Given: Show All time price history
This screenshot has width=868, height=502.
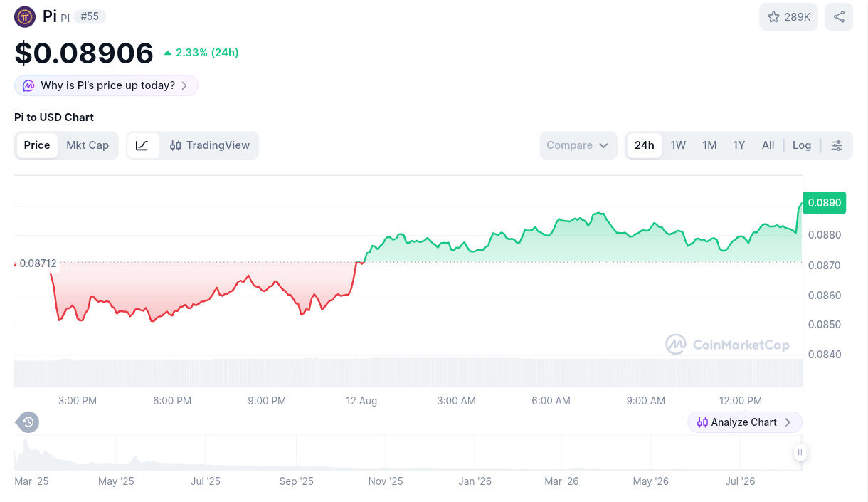Looking at the screenshot, I should 768,145.
